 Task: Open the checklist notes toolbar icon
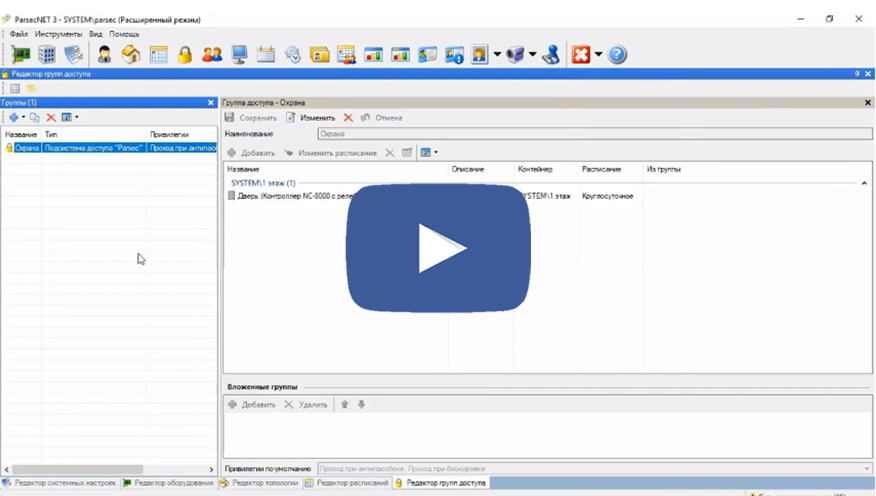click(x=74, y=55)
